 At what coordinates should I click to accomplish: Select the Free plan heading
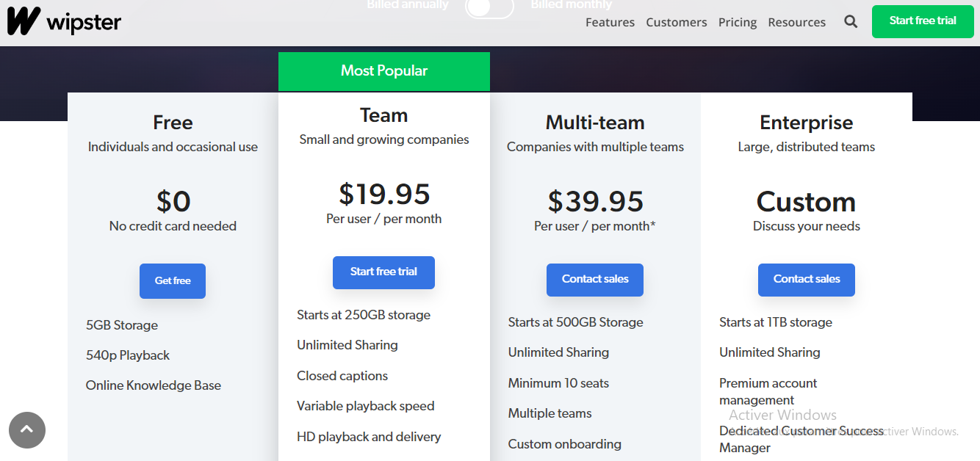[x=173, y=123]
